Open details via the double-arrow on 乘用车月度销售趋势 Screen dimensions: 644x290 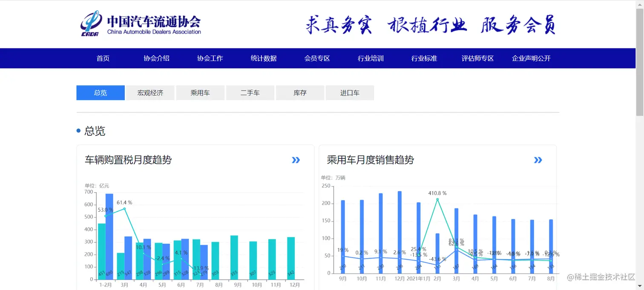tap(538, 160)
